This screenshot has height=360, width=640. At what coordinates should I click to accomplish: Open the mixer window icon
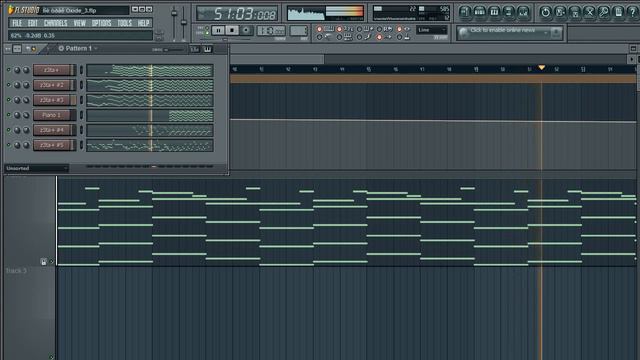click(x=523, y=12)
